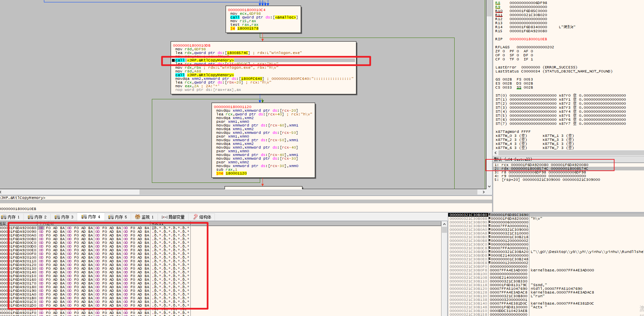Select the 'call qword ptr ds:[<&malloc>]' line

(264, 17)
